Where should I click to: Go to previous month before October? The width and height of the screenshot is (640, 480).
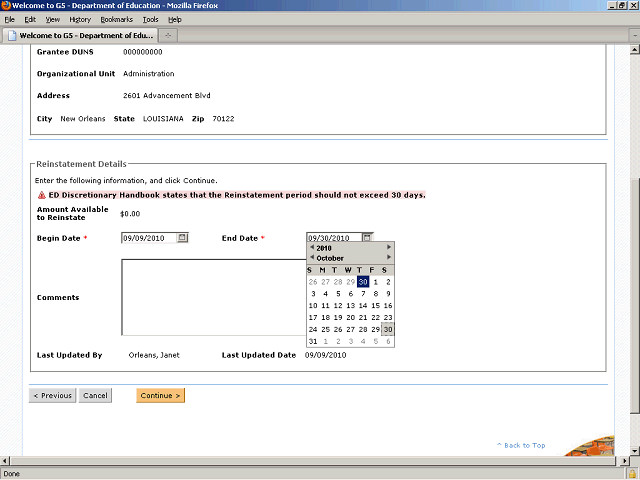[312, 258]
